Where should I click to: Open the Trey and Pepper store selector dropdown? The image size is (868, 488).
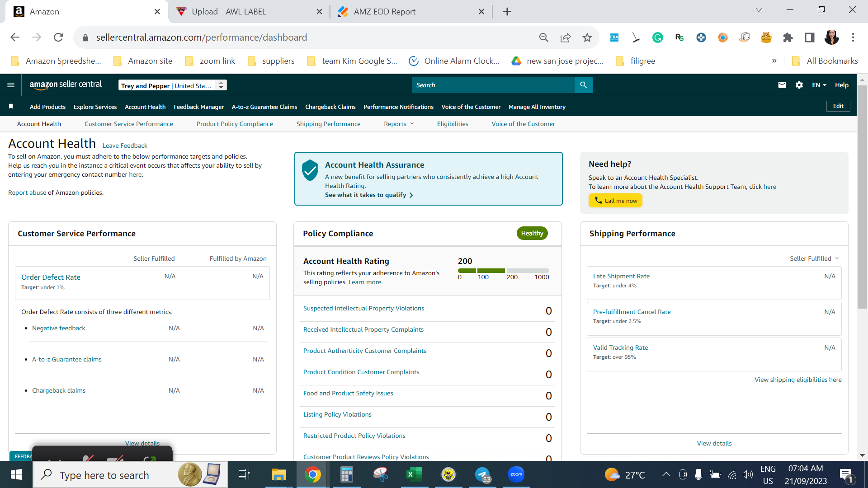[x=173, y=85]
